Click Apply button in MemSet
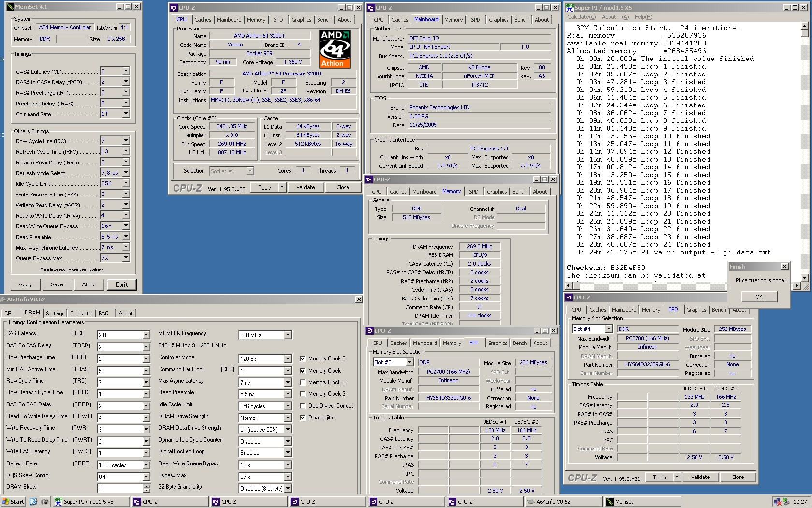This screenshot has height=508, width=812. pos(25,284)
